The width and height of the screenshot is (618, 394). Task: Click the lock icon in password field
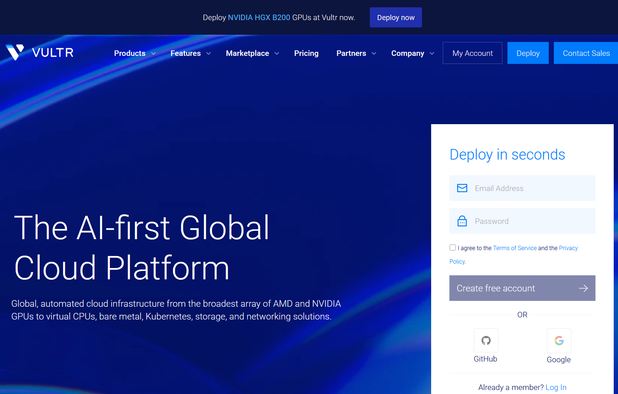click(x=462, y=221)
